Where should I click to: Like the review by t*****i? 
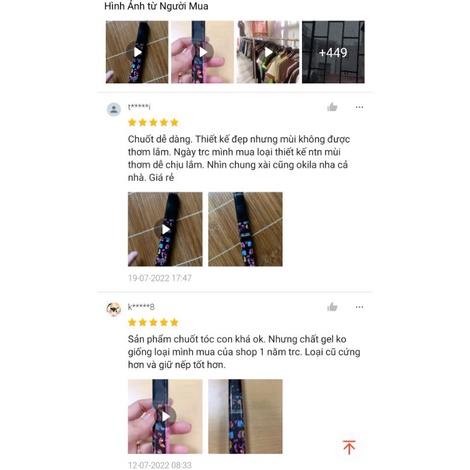coord(332,107)
